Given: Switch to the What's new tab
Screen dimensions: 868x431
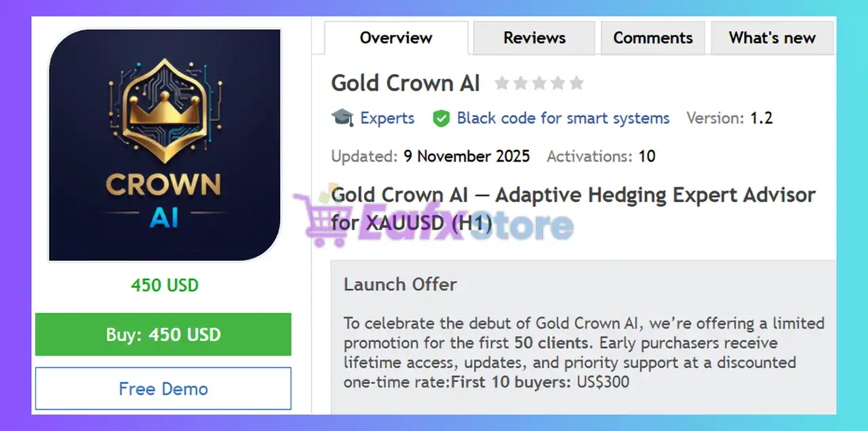Looking at the screenshot, I should (x=772, y=38).
